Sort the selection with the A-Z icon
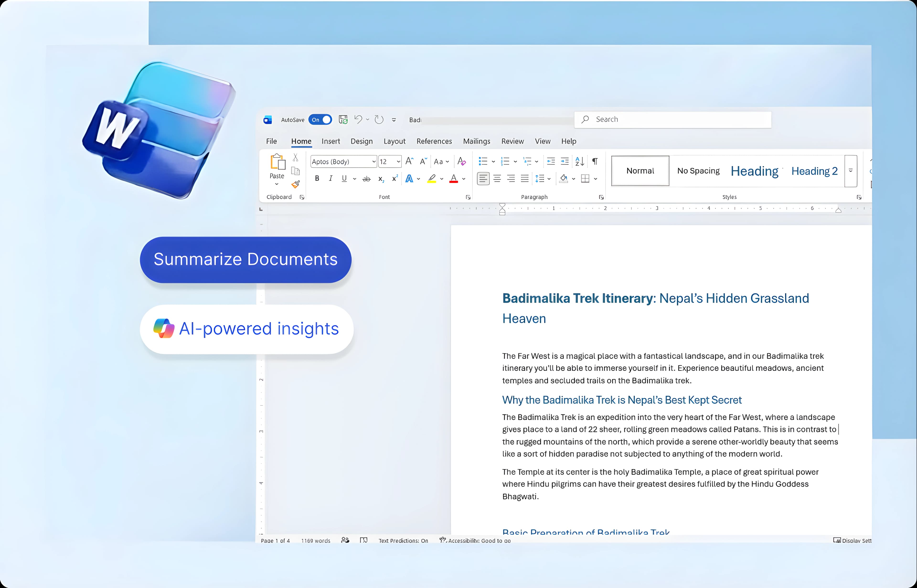Image resolution: width=917 pixels, height=588 pixels. pos(579,161)
